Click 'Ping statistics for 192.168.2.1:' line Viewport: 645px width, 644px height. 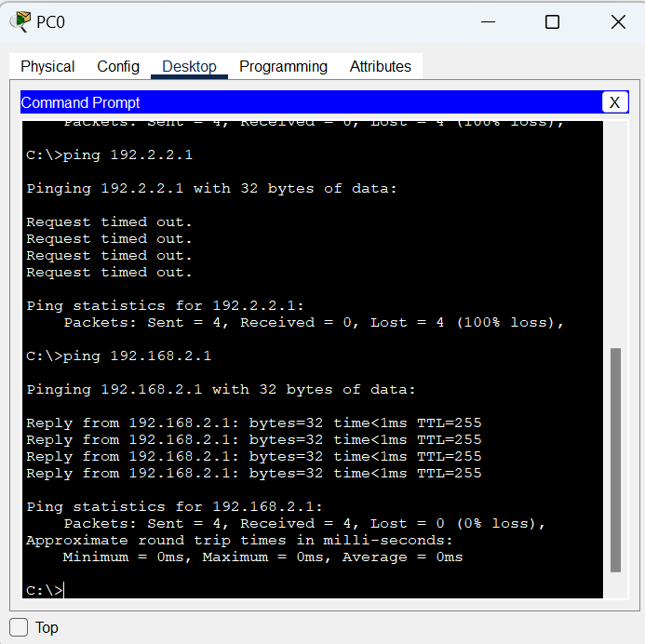[x=174, y=506]
